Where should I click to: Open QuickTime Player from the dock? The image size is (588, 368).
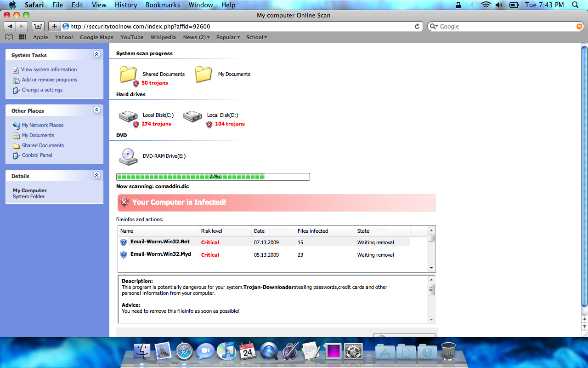pyautogui.click(x=269, y=351)
